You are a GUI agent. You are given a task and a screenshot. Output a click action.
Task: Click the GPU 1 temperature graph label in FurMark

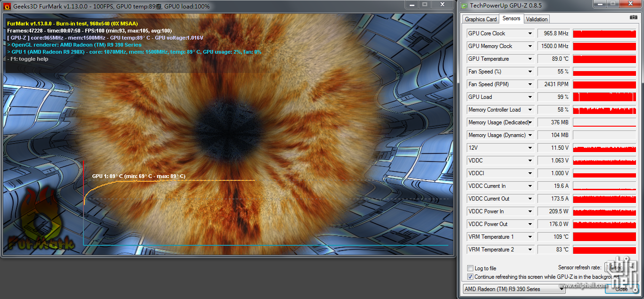[139, 176]
